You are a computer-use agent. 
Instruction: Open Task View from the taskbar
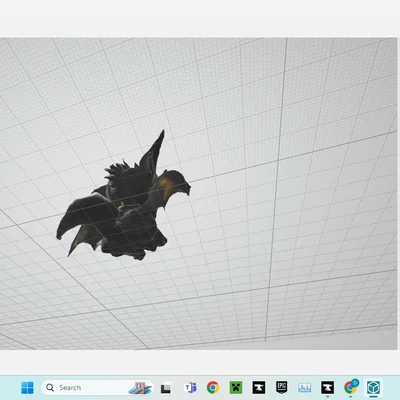point(166,388)
